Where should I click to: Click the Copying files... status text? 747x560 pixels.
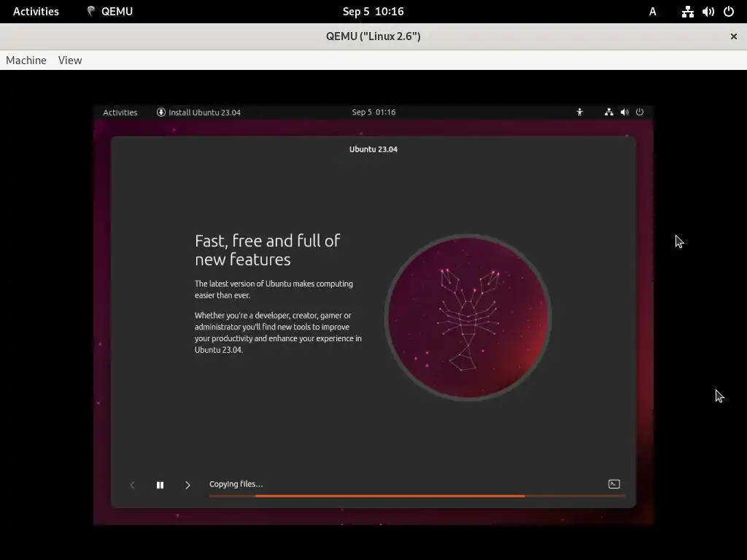point(236,484)
